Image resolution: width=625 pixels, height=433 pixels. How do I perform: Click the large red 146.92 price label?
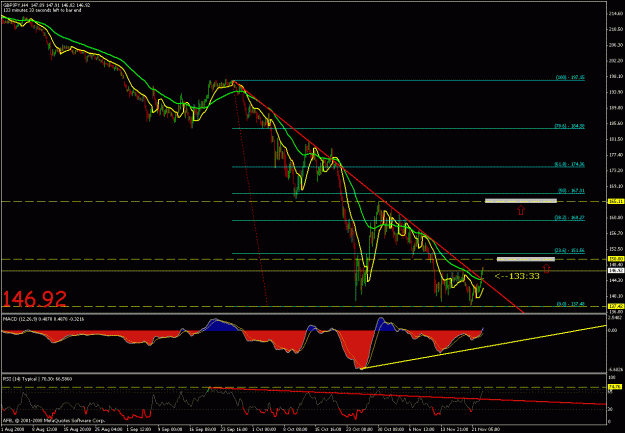pyautogui.click(x=35, y=299)
